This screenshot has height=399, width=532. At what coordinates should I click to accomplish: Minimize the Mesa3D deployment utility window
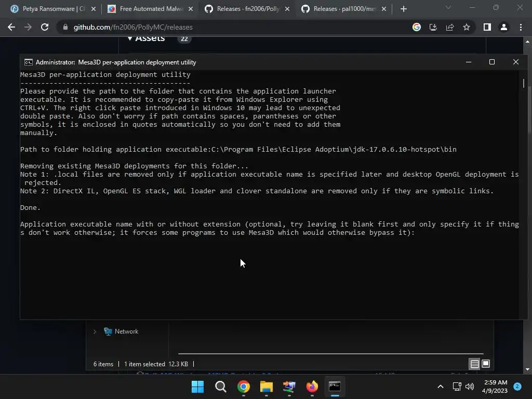pyautogui.click(x=469, y=62)
